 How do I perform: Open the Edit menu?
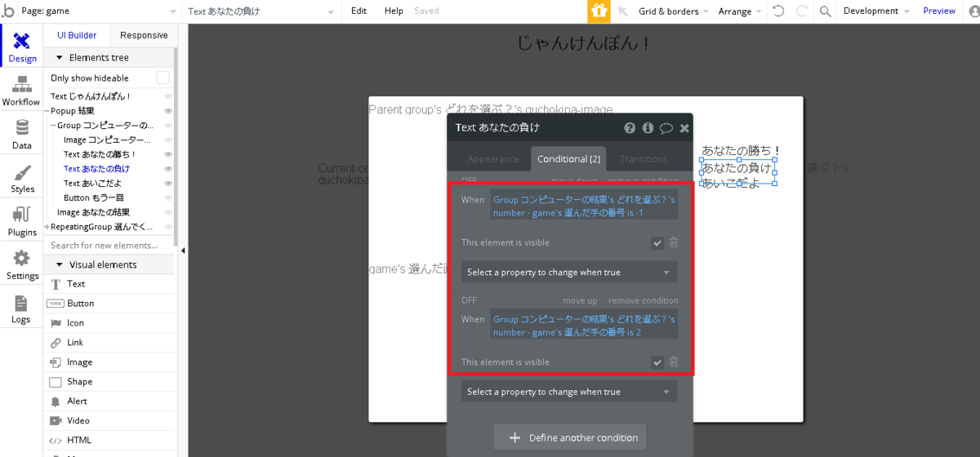(359, 11)
